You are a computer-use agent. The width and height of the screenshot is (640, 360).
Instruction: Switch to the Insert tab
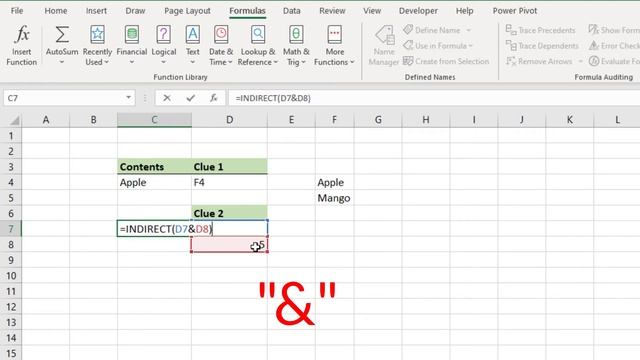[x=96, y=11]
